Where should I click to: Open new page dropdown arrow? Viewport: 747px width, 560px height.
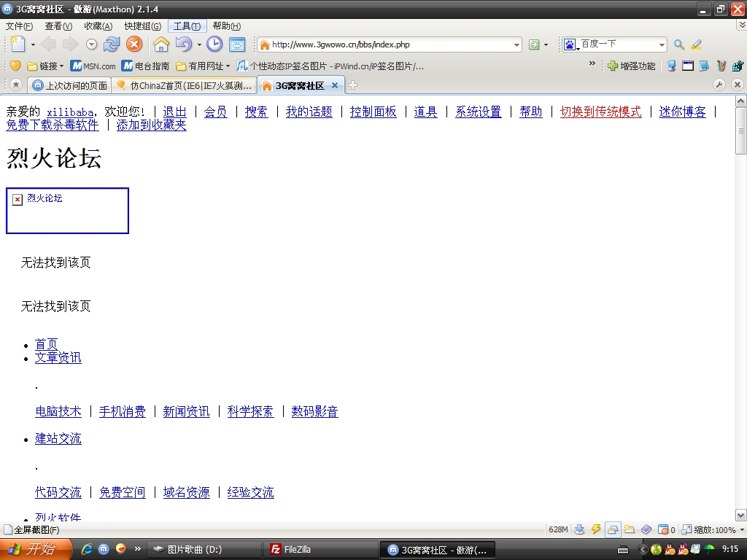(x=33, y=44)
